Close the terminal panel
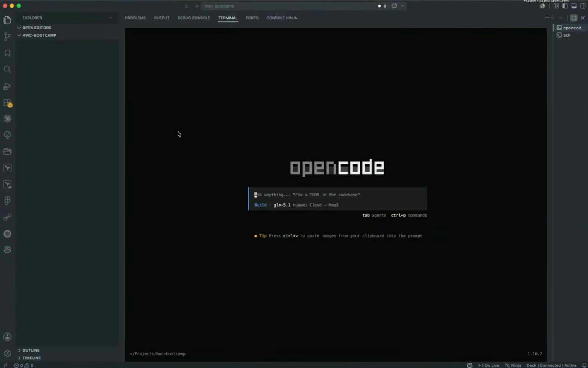Image resolution: width=588 pixels, height=368 pixels. [583, 18]
